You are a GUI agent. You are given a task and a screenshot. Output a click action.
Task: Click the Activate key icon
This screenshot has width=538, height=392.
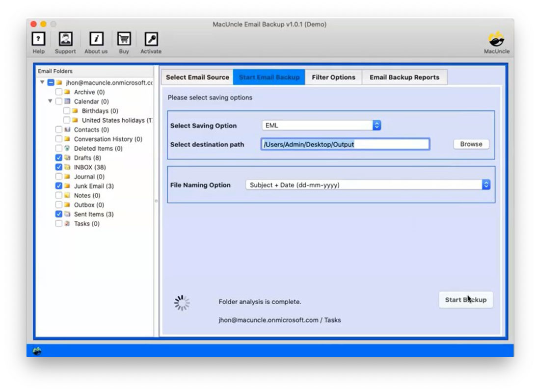point(151,39)
